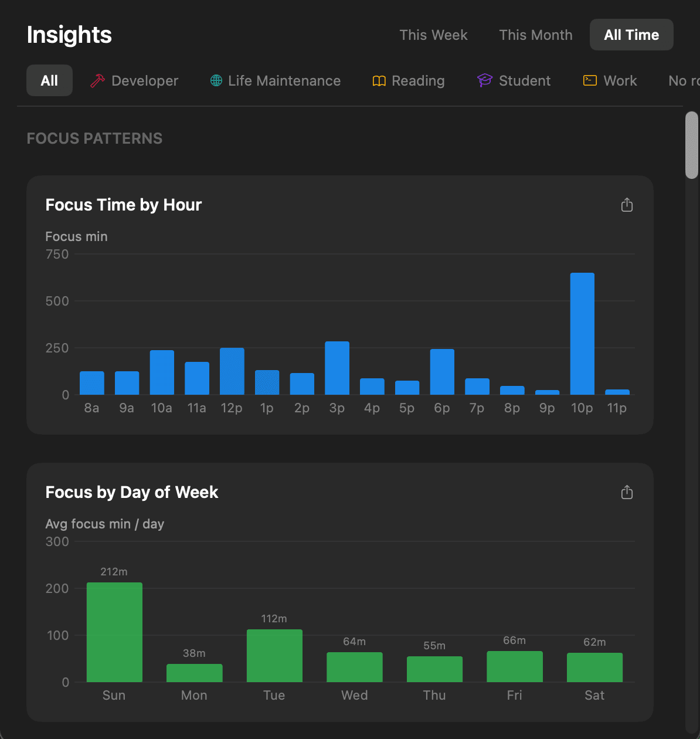Toggle the Developer filter chip

point(134,80)
